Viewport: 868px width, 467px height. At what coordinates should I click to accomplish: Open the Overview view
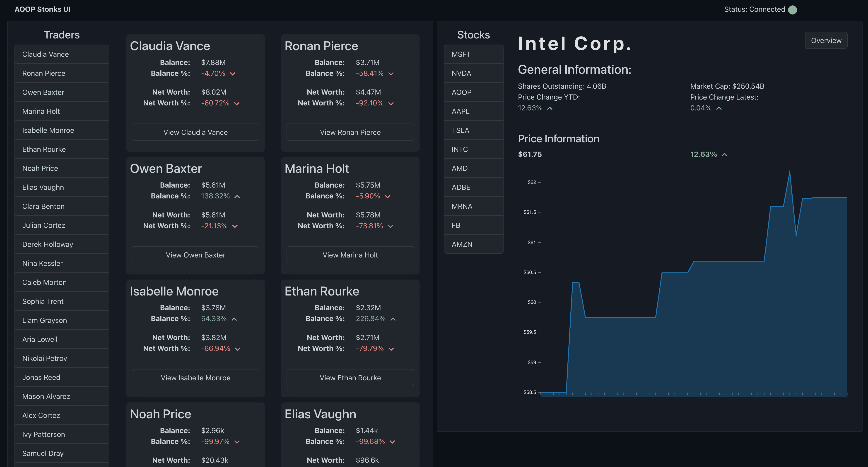coord(826,40)
